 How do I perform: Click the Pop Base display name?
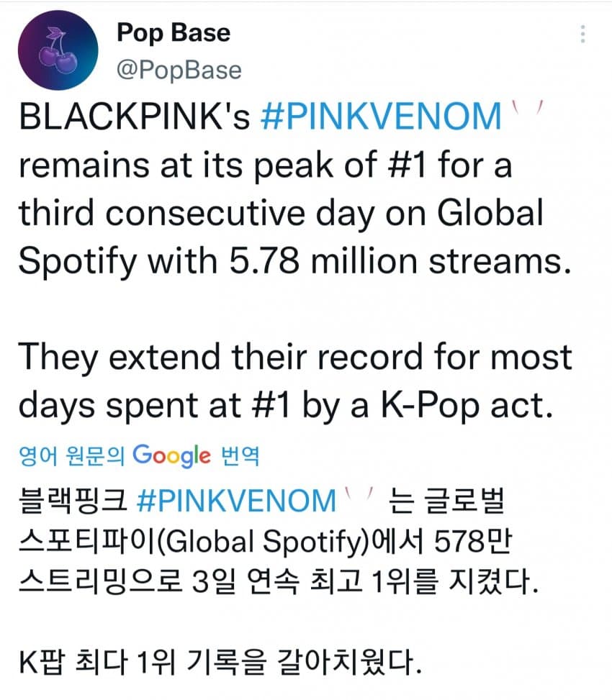click(174, 33)
